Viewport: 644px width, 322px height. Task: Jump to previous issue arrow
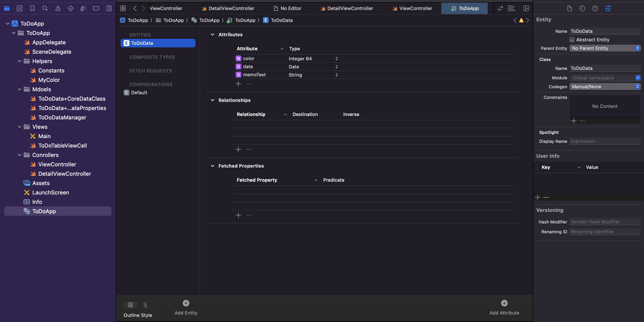[515, 20]
